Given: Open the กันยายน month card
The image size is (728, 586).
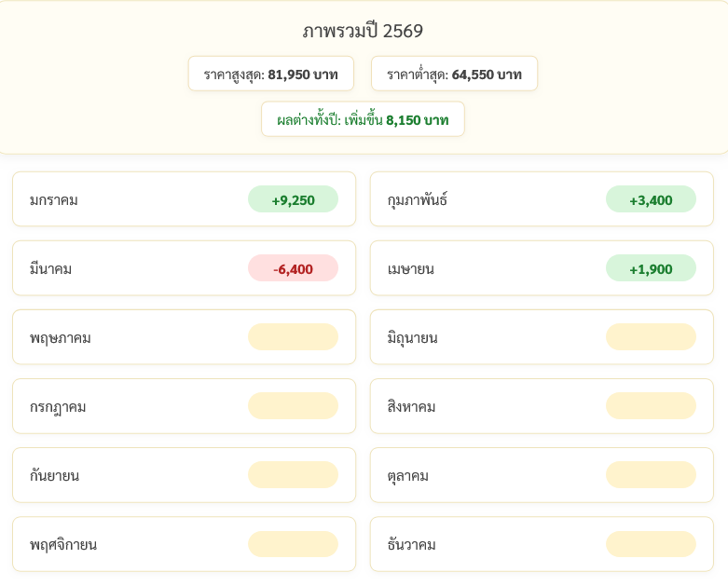Looking at the screenshot, I should point(184,475).
